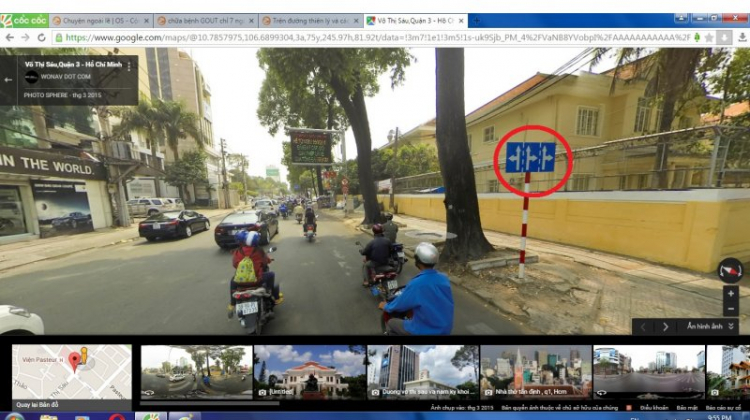Click the taskbar clock showing 9:55 PM

pyautogui.click(x=718, y=418)
